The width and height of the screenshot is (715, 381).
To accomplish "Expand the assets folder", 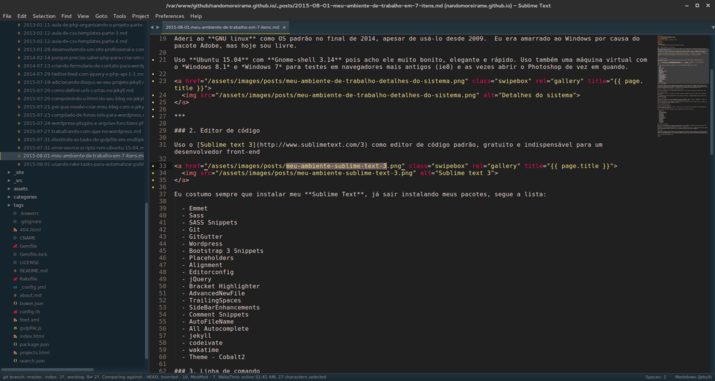I will tap(9, 189).
